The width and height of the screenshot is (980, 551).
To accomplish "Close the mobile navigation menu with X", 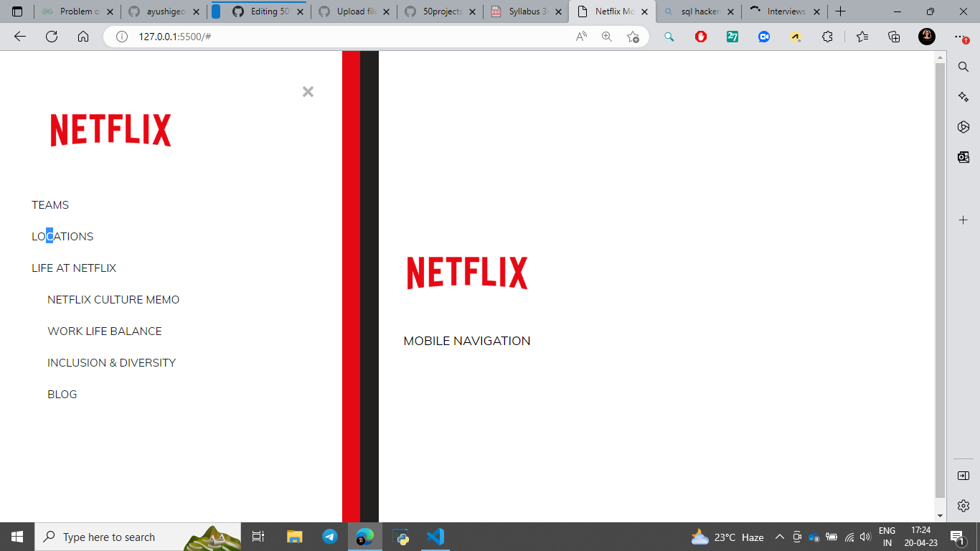I will [x=308, y=92].
